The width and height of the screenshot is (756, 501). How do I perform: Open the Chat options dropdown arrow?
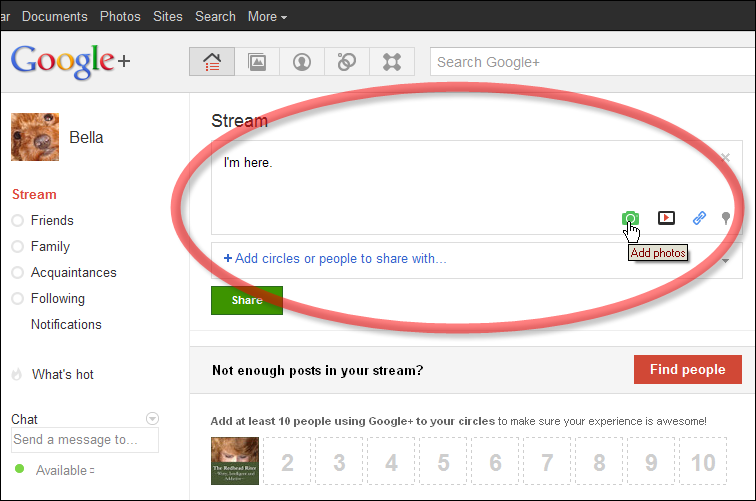click(152, 419)
